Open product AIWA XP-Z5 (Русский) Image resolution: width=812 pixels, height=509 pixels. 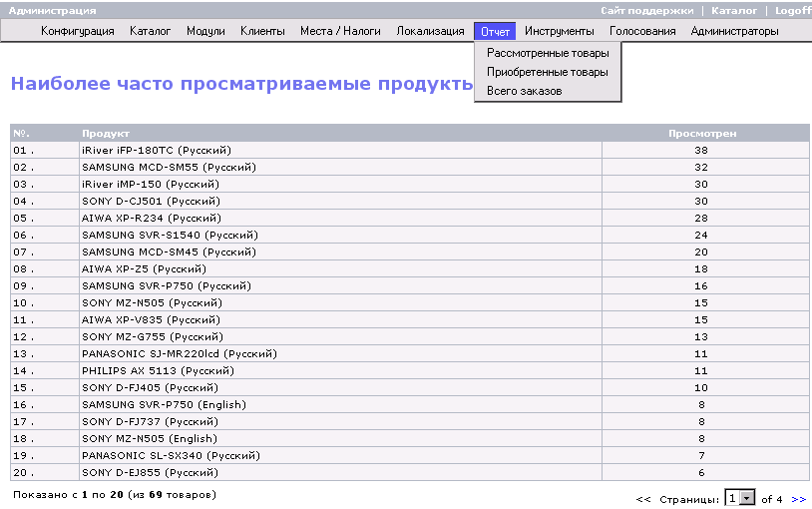[x=144, y=269]
